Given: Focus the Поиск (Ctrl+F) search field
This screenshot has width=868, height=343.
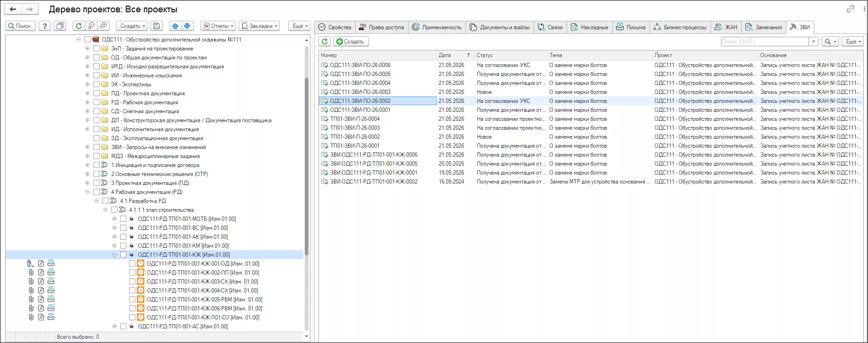Looking at the screenshot, I should point(765,42).
